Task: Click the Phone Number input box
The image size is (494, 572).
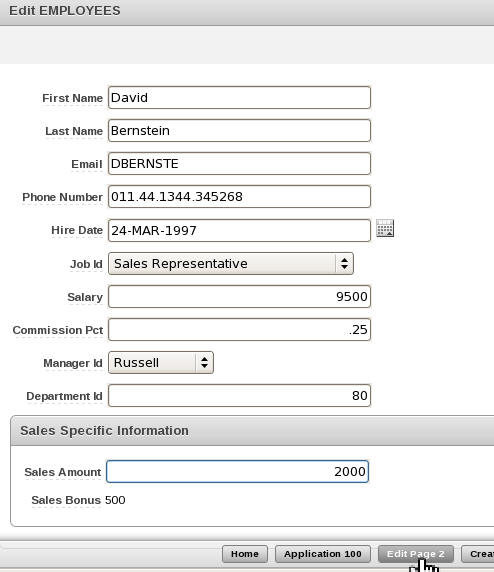Action: (239, 197)
